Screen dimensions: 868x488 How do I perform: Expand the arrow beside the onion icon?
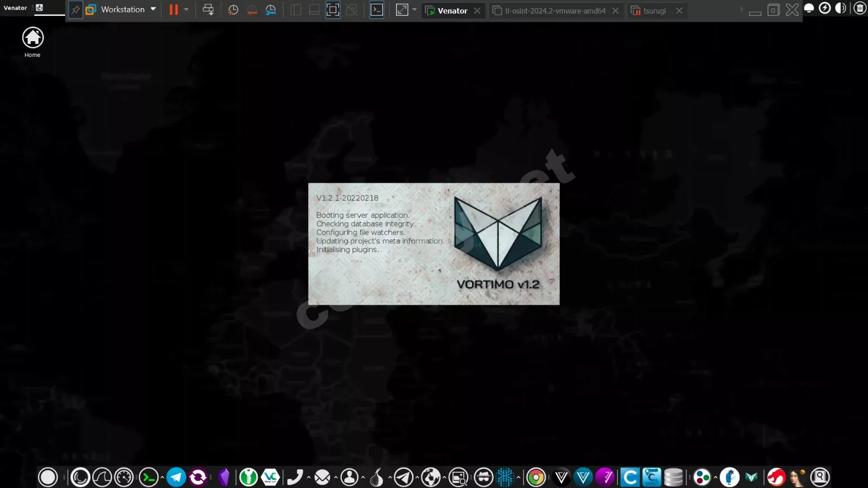[x=390, y=477]
